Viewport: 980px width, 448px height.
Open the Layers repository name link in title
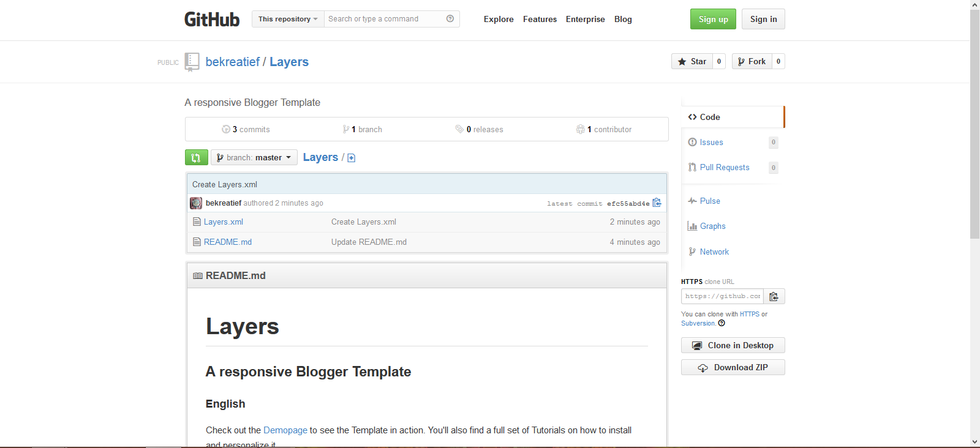(x=289, y=62)
